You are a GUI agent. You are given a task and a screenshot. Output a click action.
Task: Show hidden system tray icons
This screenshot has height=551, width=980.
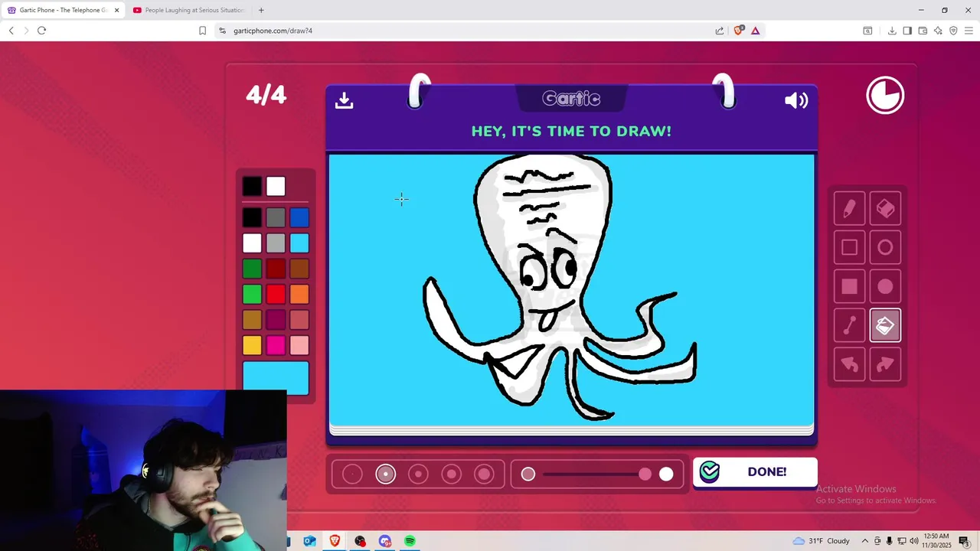(865, 541)
